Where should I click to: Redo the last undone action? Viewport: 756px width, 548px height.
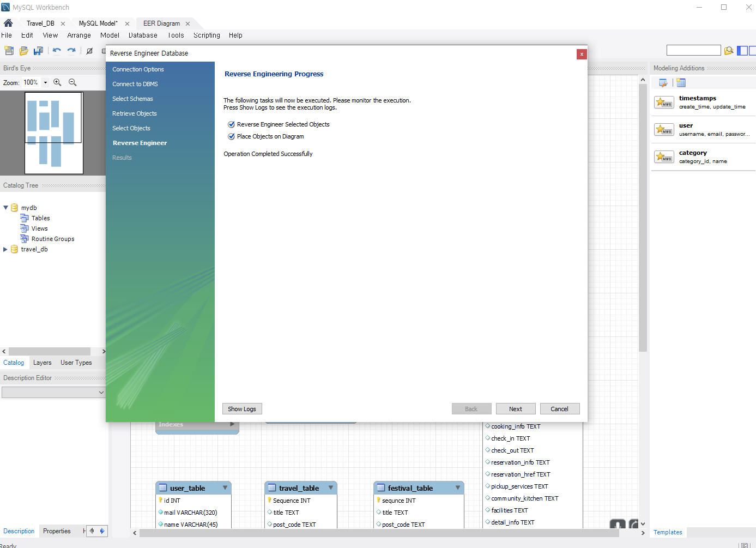tap(71, 51)
